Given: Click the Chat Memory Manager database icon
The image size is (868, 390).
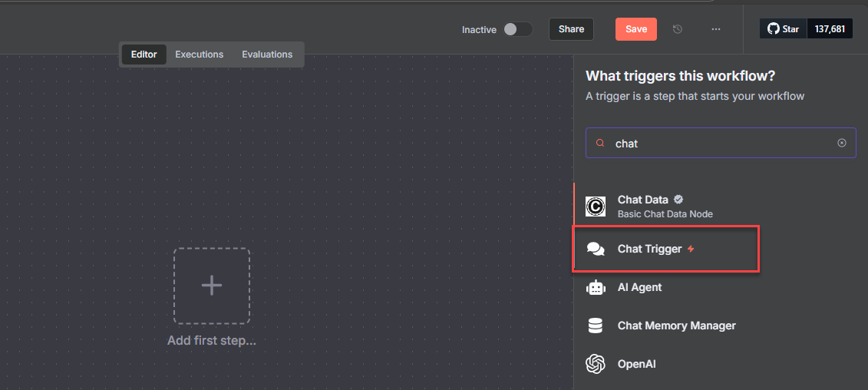Looking at the screenshot, I should 596,326.
